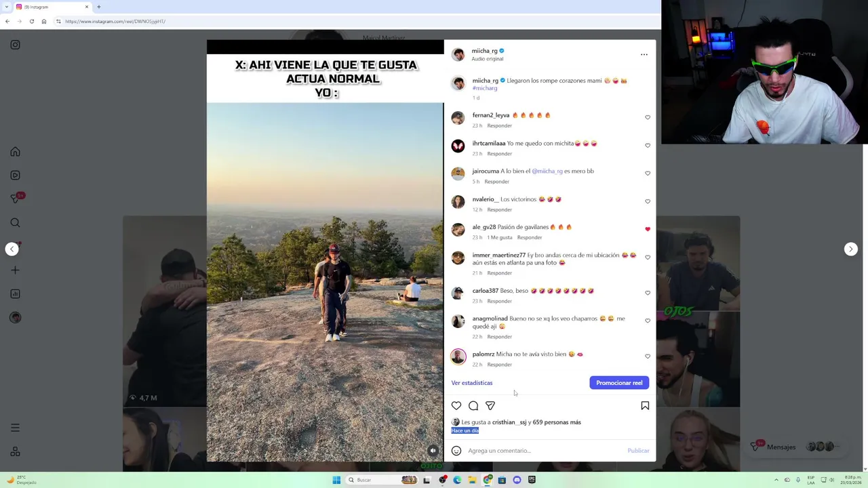The image size is (868, 488).
Task: Expand the floating Mensajes panel
Action: [x=797, y=447]
